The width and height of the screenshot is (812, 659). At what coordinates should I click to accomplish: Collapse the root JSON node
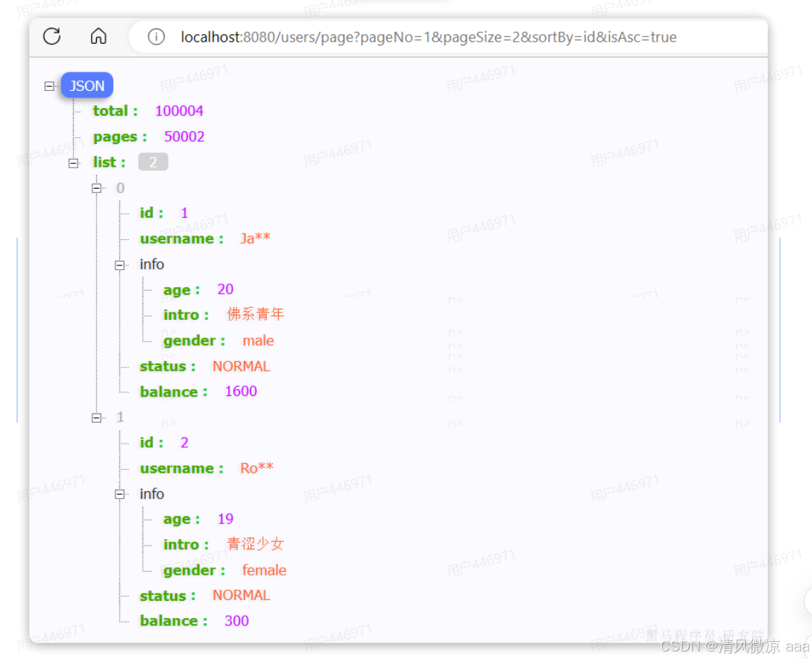tap(49, 86)
